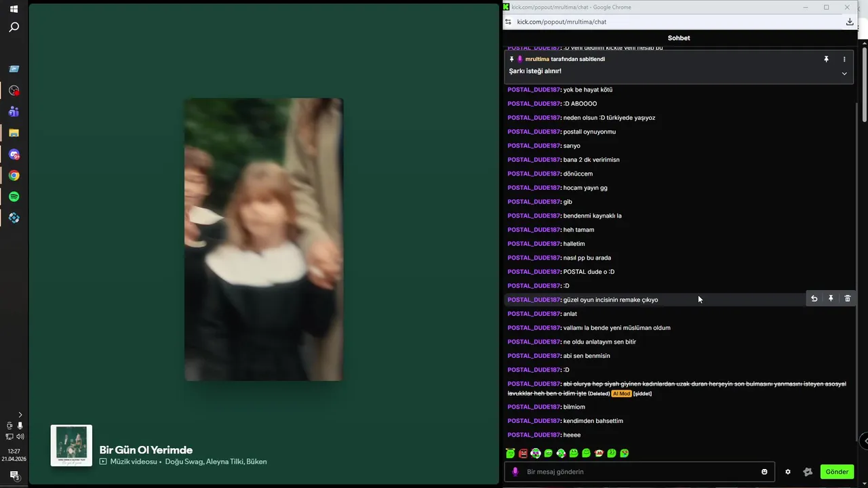Click the system tray microphone icon

tap(20, 426)
